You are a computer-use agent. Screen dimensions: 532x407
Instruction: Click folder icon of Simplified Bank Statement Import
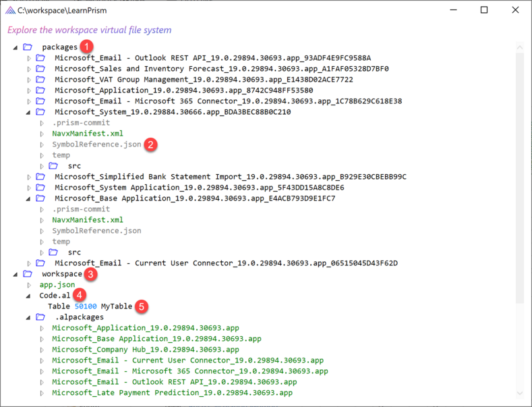click(x=40, y=177)
